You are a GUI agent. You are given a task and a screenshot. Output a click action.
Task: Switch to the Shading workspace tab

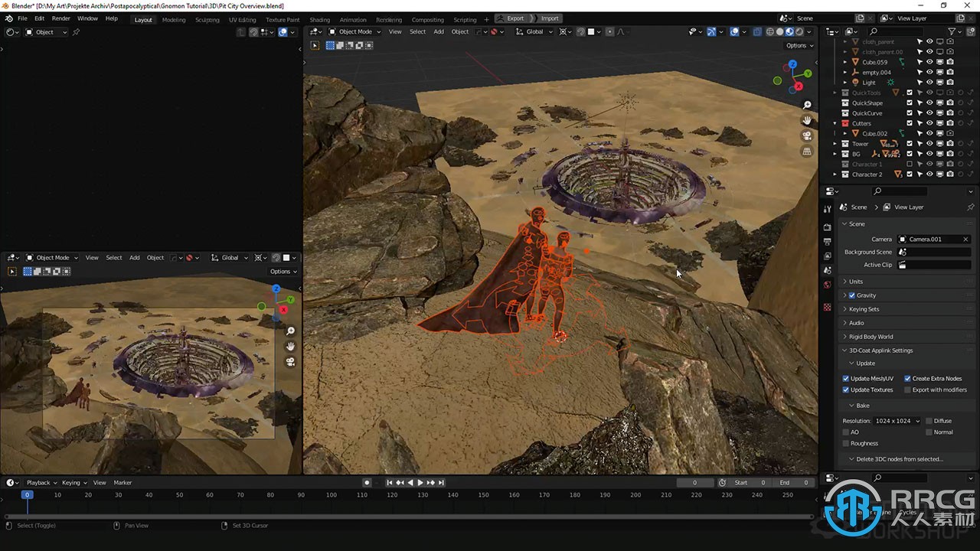(x=320, y=20)
